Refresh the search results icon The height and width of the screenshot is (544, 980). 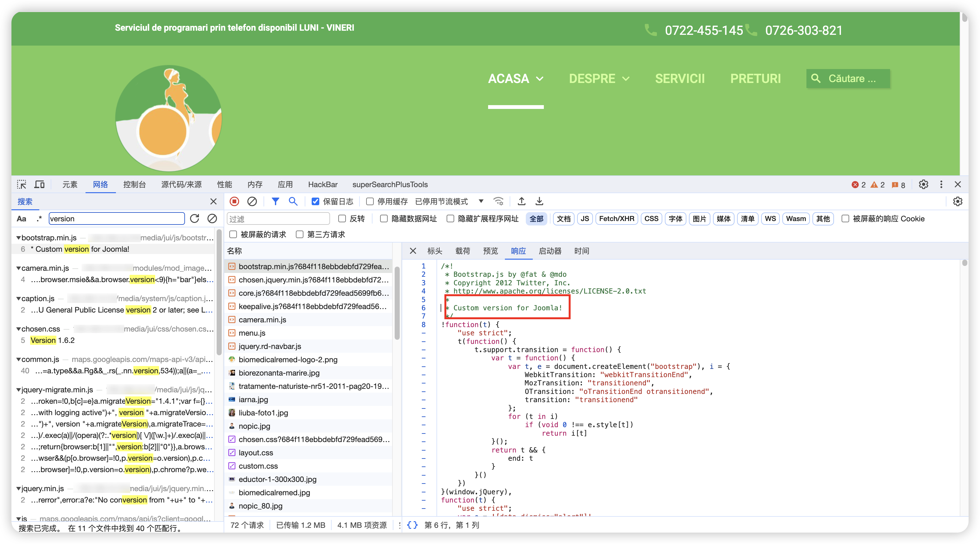(194, 218)
